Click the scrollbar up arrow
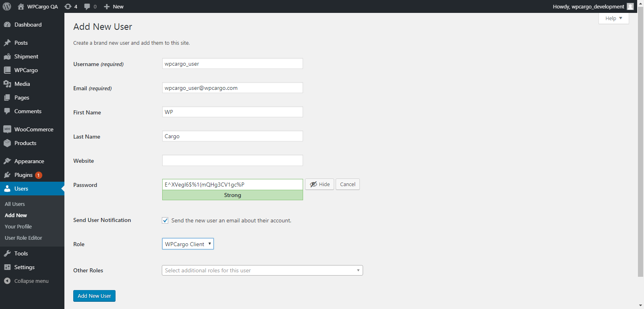Image resolution: width=644 pixels, height=309 pixels. tap(640, 3)
